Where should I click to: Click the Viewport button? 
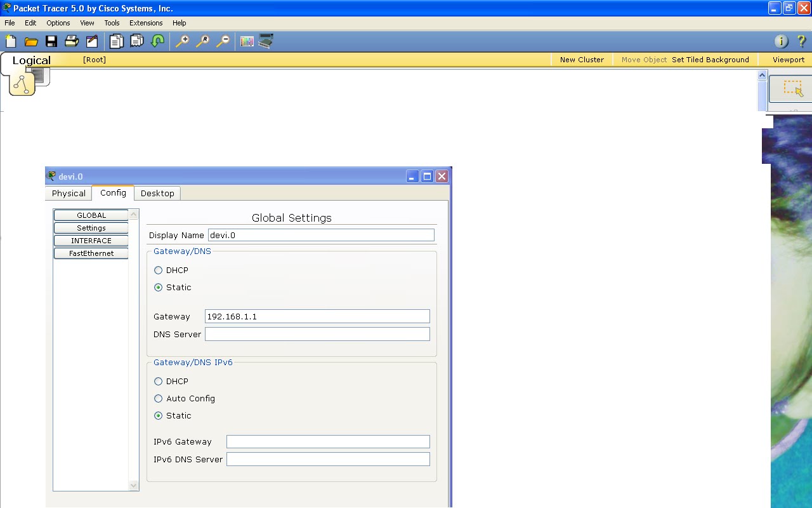789,60
